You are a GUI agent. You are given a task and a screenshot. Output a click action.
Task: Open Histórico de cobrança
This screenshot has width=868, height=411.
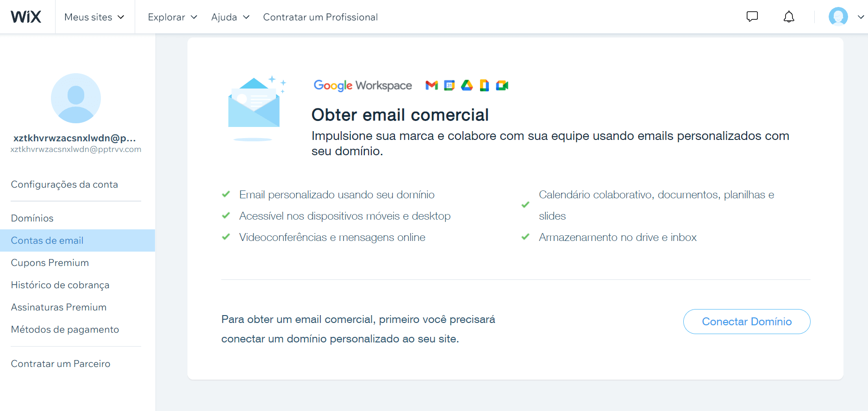click(60, 285)
